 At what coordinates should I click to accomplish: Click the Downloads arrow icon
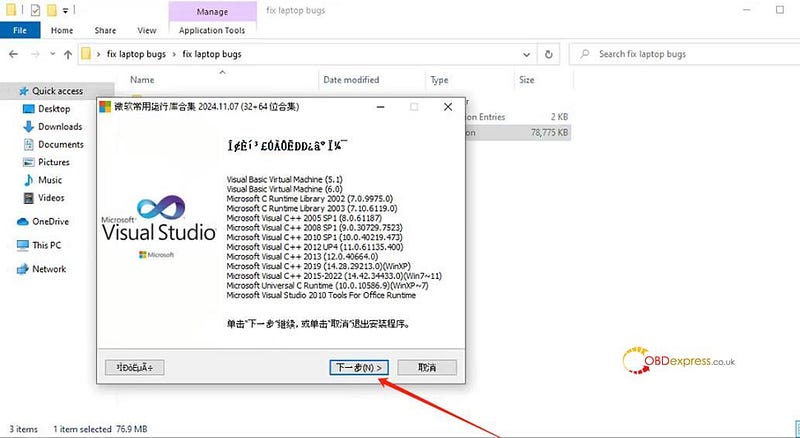pos(29,127)
